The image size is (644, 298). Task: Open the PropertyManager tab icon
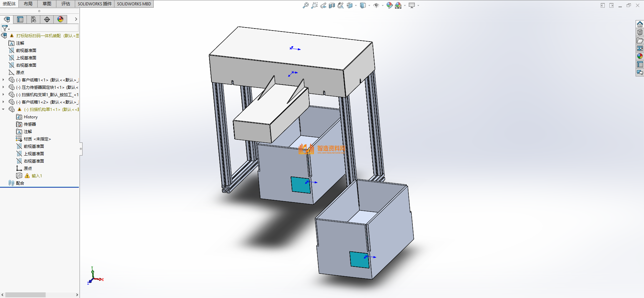pyautogui.click(x=20, y=19)
